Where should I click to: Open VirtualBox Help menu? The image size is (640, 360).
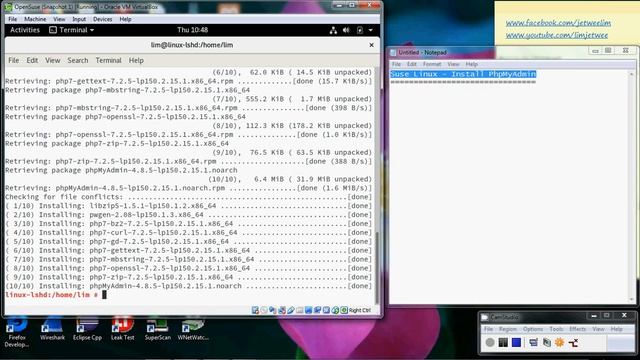coord(125,19)
